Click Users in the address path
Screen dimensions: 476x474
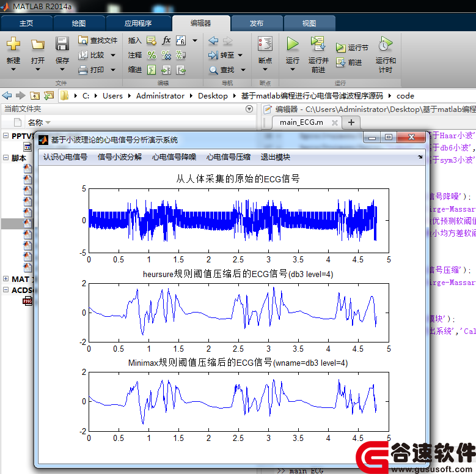coord(112,96)
